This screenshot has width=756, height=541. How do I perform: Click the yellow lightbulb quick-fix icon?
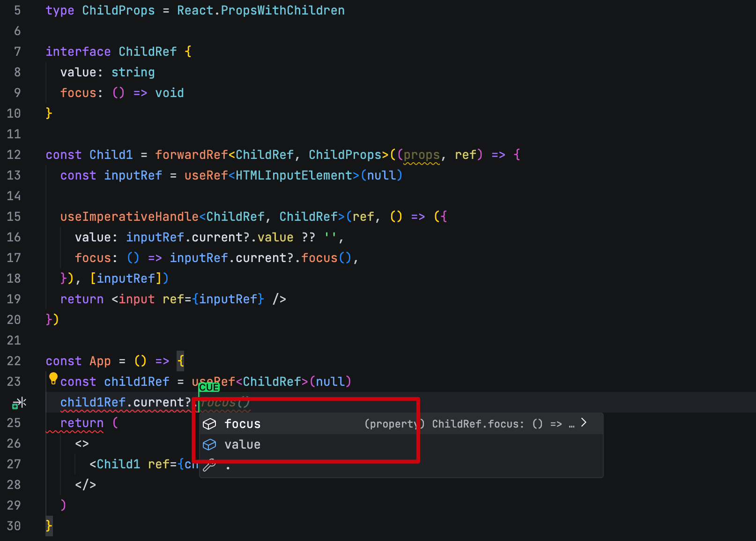click(x=53, y=379)
